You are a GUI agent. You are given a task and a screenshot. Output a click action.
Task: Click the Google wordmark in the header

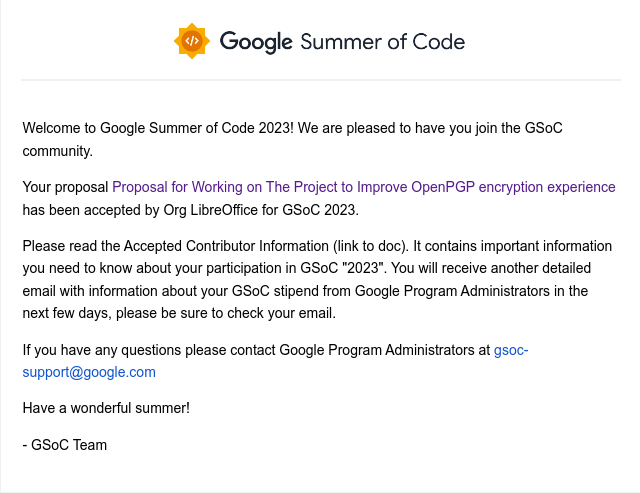[x=256, y=42]
